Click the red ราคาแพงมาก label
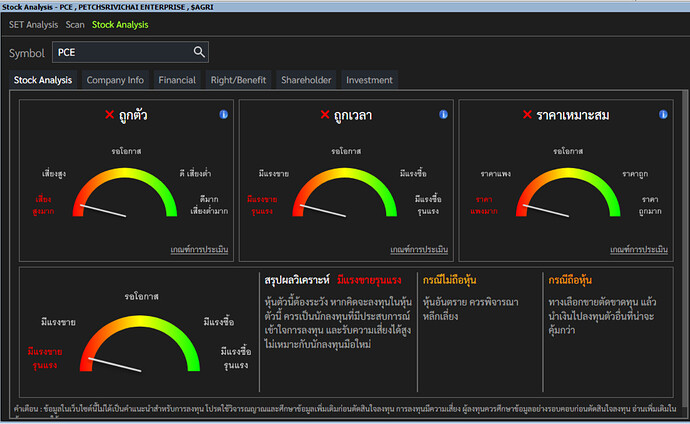 (x=484, y=205)
